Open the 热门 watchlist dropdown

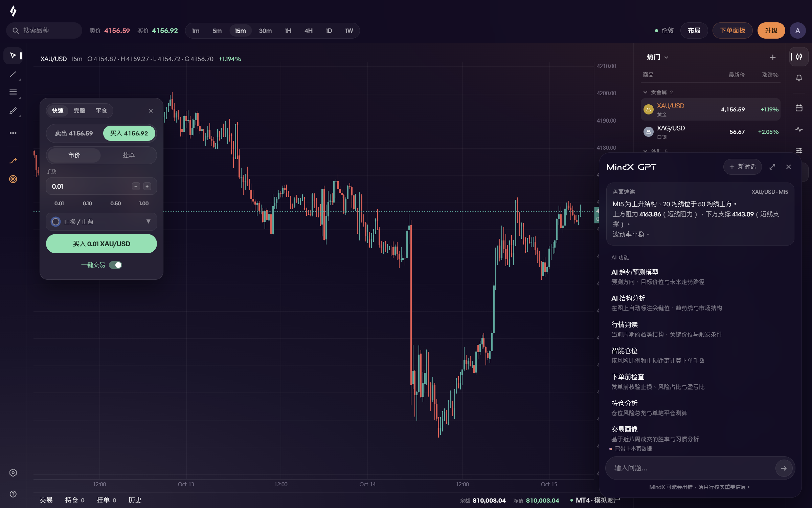point(657,57)
